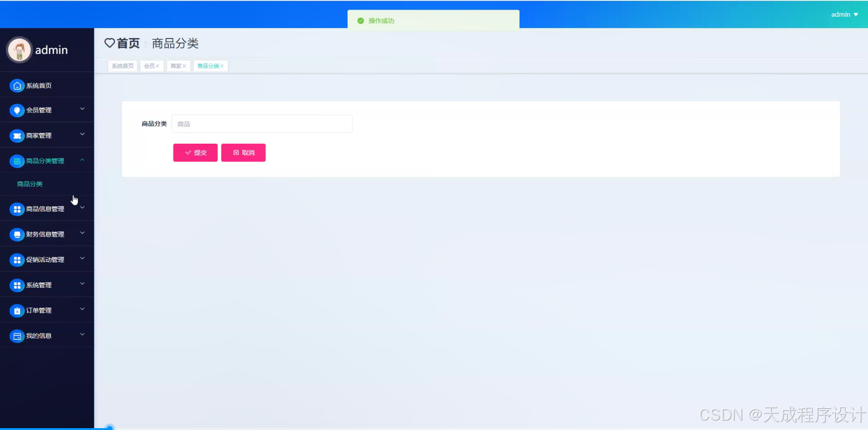Click the 系统管理 menu label
This screenshot has height=430, width=868.
[x=39, y=285]
